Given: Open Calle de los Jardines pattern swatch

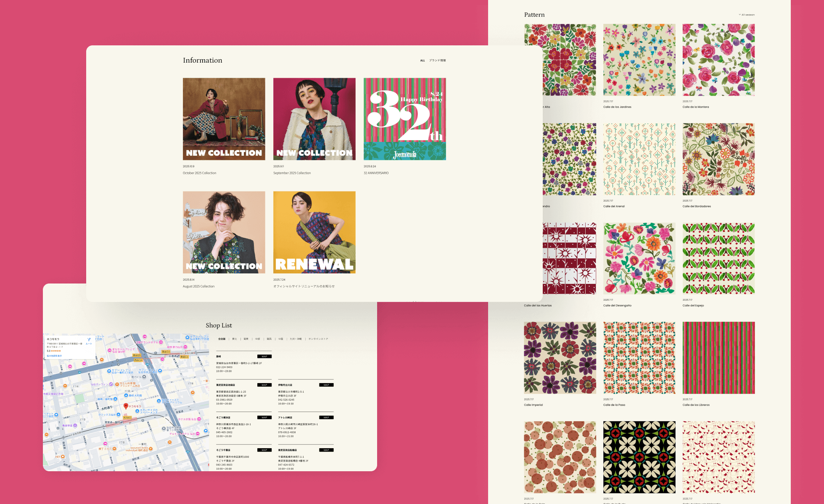Looking at the screenshot, I should [x=639, y=60].
